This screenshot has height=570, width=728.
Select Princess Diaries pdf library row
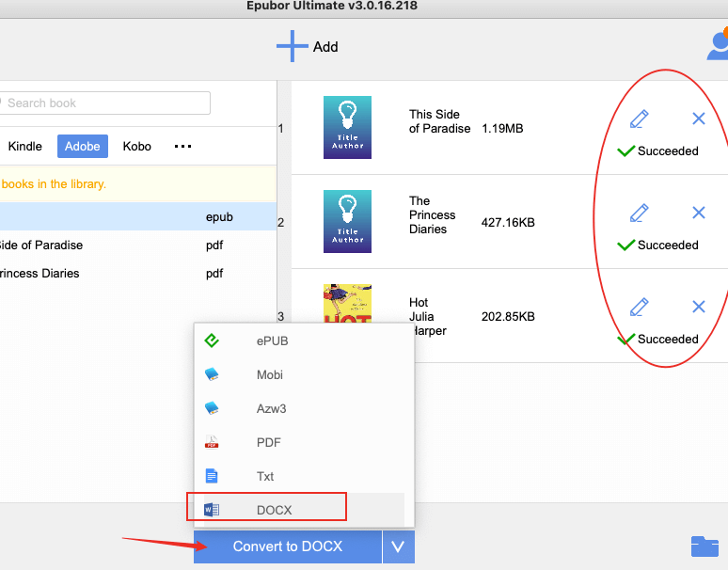pos(138,274)
